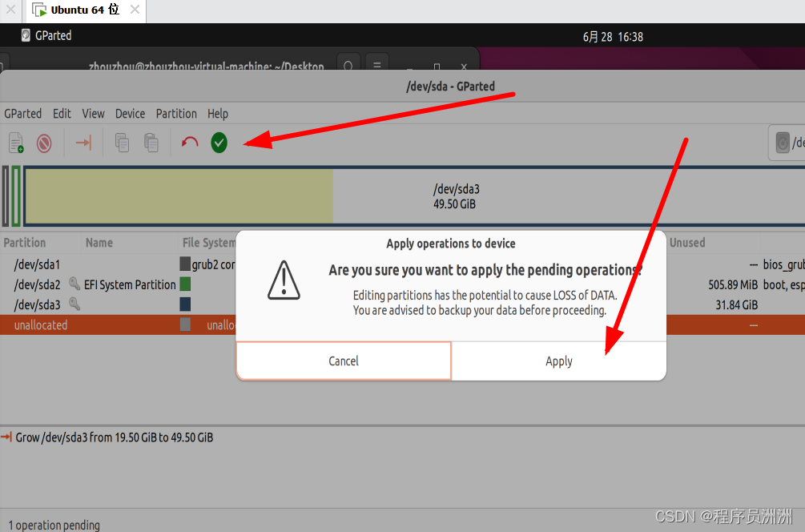Image resolution: width=805 pixels, height=532 pixels.
Task: Click the /dev/sda3 49.50 GiB graphical partition block
Action: coord(415,196)
